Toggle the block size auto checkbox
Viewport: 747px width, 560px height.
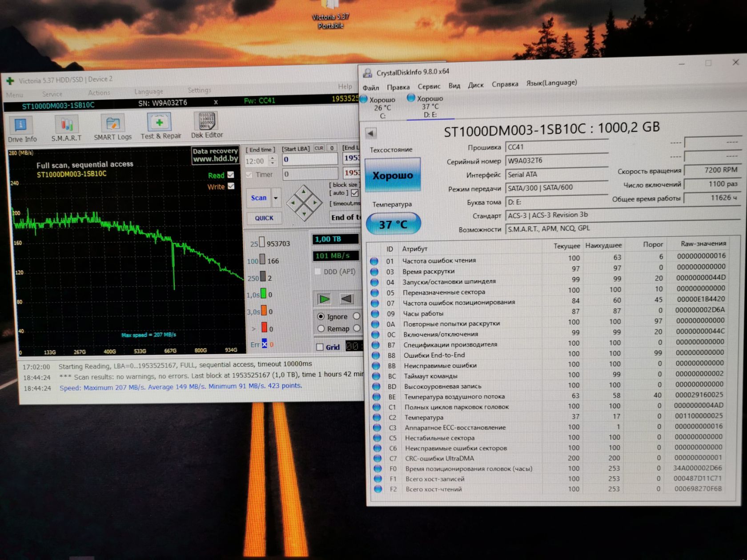click(354, 193)
